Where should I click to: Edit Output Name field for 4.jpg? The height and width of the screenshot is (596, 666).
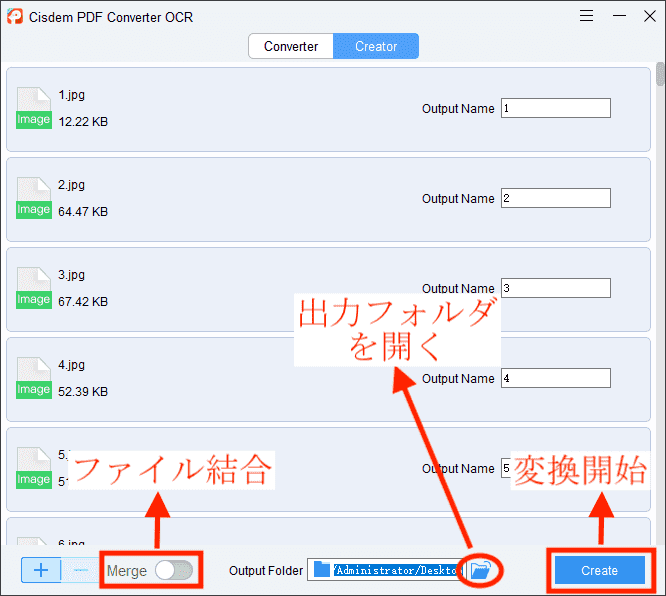pyautogui.click(x=556, y=379)
